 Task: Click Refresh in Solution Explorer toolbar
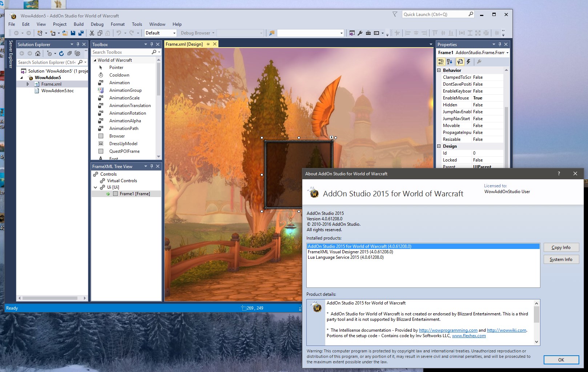point(61,53)
